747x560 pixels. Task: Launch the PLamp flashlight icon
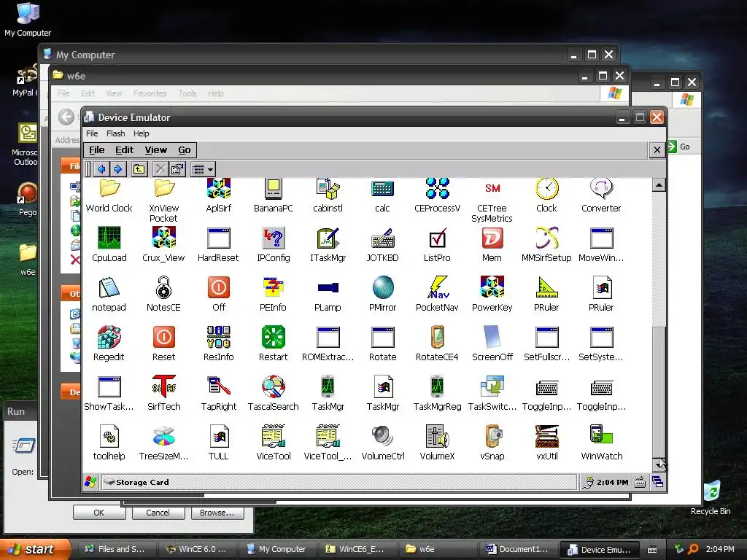[328, 287]
